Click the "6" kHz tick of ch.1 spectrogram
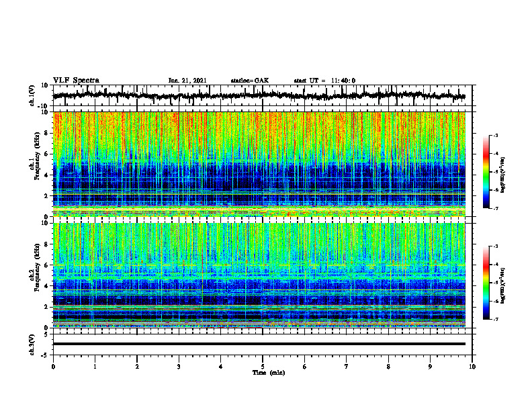The width and height of the screenshot is (532, 411). click(46, 154)
